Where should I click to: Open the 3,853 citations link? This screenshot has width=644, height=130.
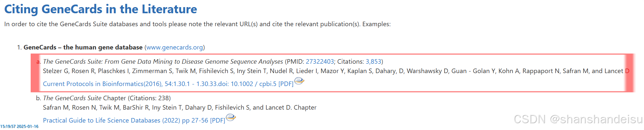click(x=373, y=61)
